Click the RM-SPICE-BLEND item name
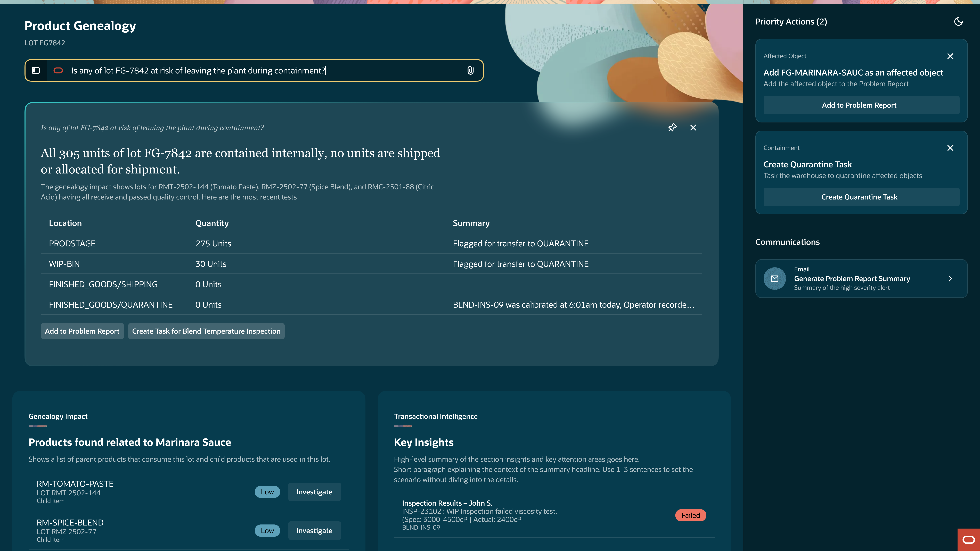980x551 pixels. tap(70, 522)
